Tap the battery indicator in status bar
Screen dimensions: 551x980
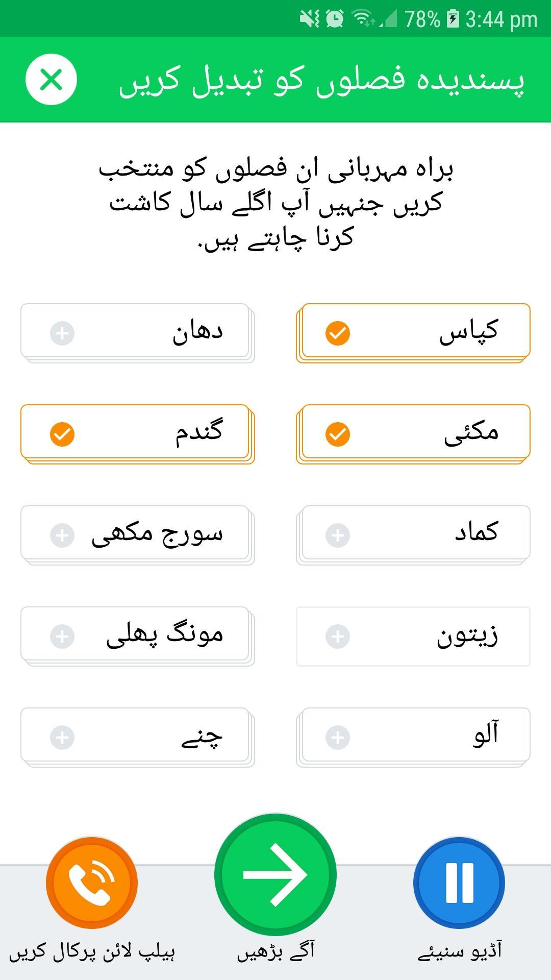pyautogui.click(x=453, y=19)
